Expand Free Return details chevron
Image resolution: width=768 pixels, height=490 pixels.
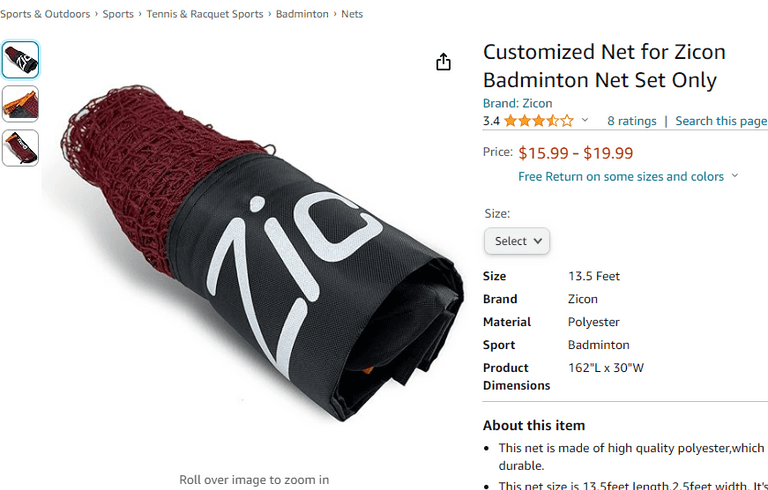[x=735, y=176]
